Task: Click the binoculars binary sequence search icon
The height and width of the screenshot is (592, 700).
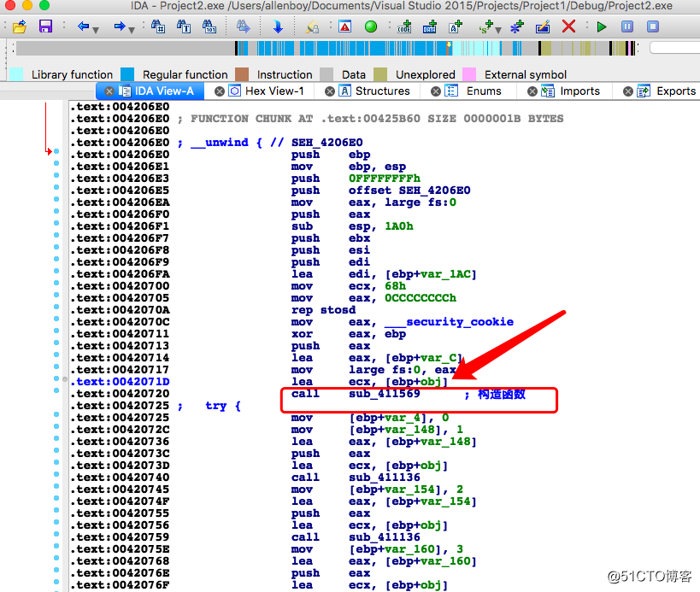Action: pos(209,26)
